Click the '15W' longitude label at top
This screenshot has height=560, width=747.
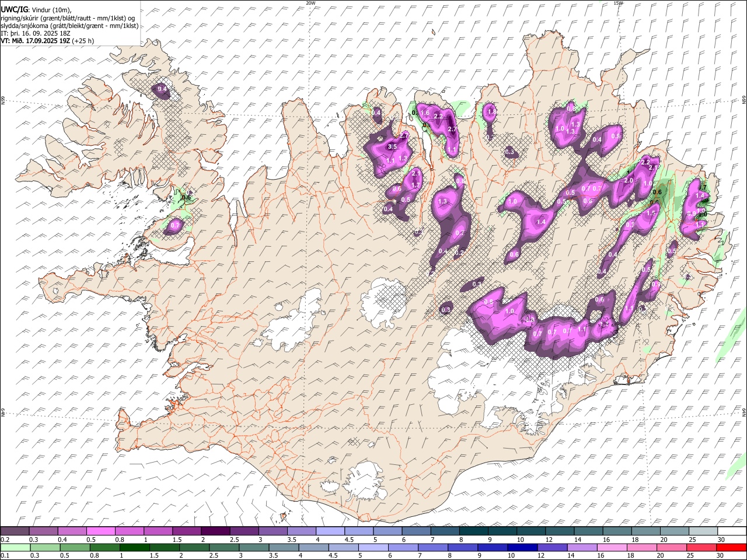click(x=619, y=3)
